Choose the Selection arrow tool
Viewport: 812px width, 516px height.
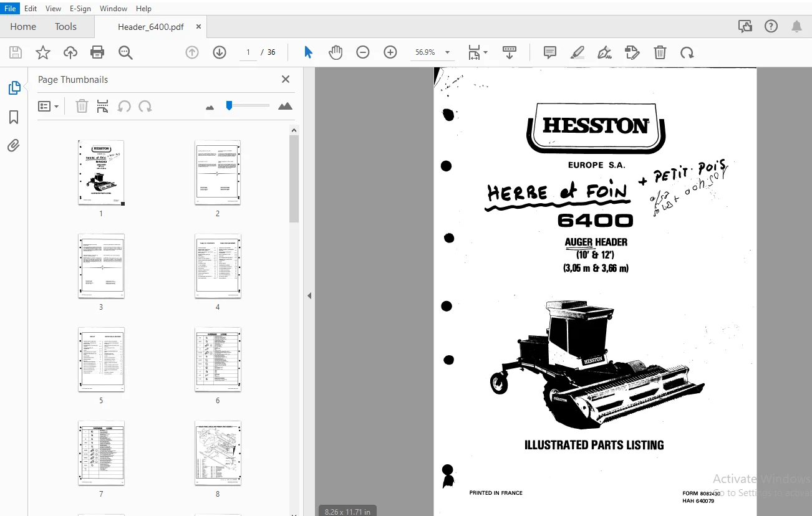(308, 52)
